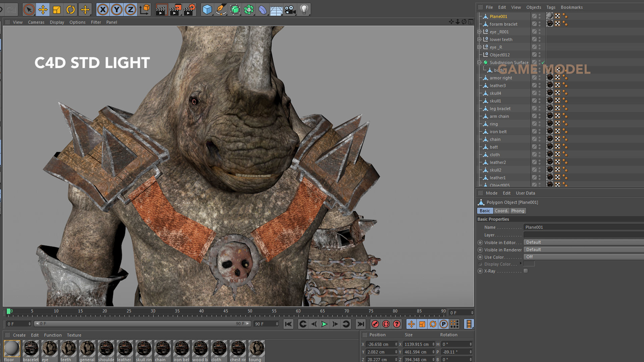644x362 pixels.
Task: Add a Cube primitive object
Action: point(207,10)
